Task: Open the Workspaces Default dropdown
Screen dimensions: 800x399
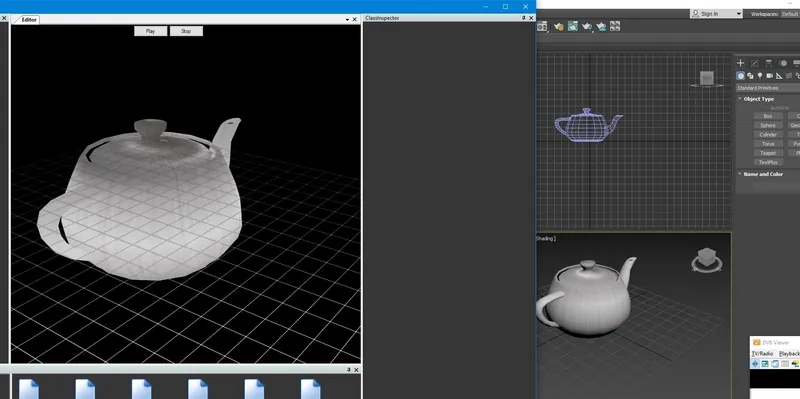Action: (790, 14)
